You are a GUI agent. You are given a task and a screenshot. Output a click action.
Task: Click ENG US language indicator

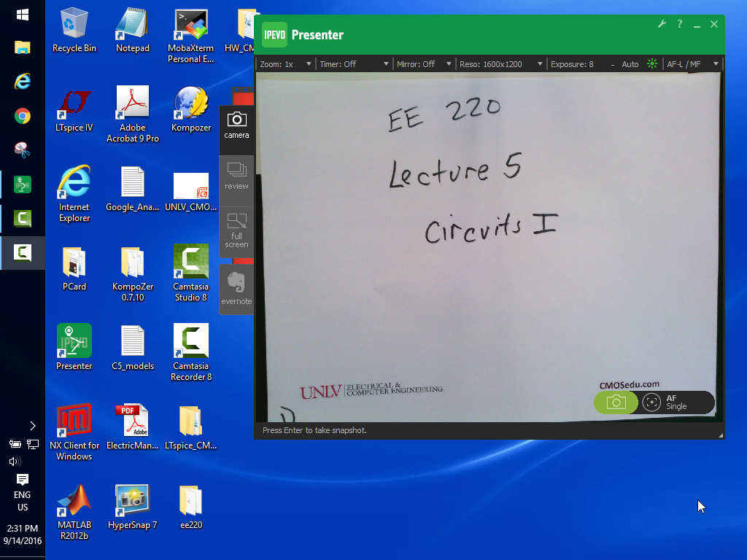tap(23, 501)
